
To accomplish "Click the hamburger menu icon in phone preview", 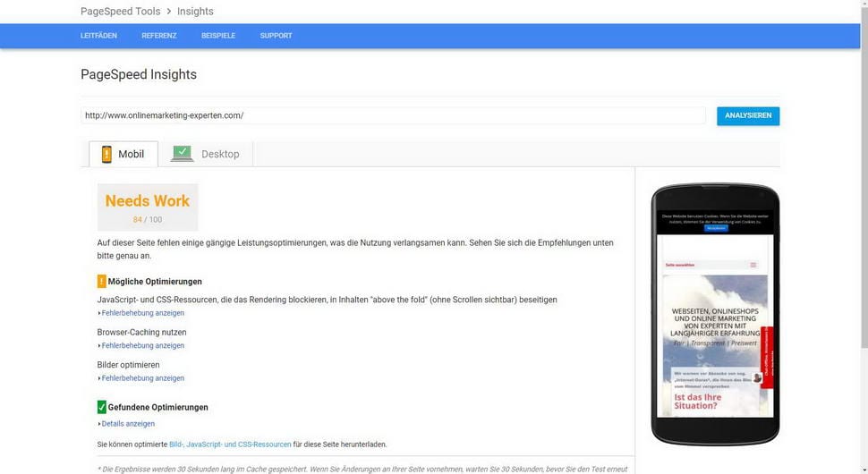I will coord(753,265).
